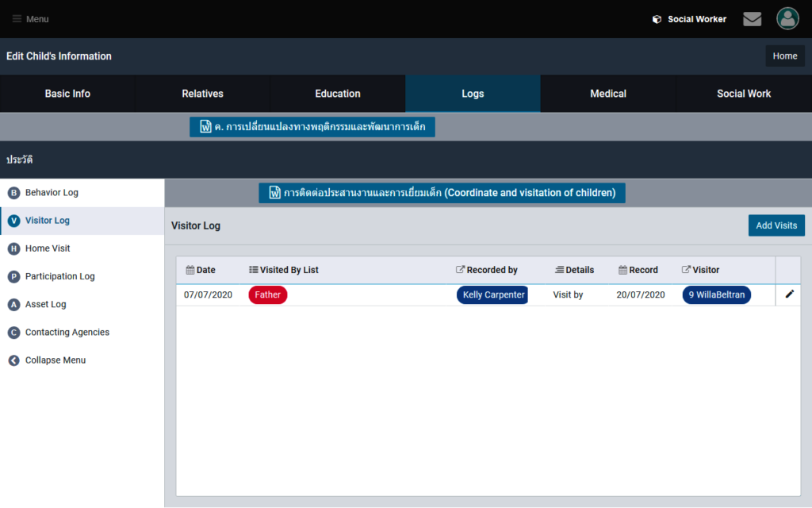Switch to the Medical tab
The height and width of the screenshot is (508, 812).
click(608, 94)
